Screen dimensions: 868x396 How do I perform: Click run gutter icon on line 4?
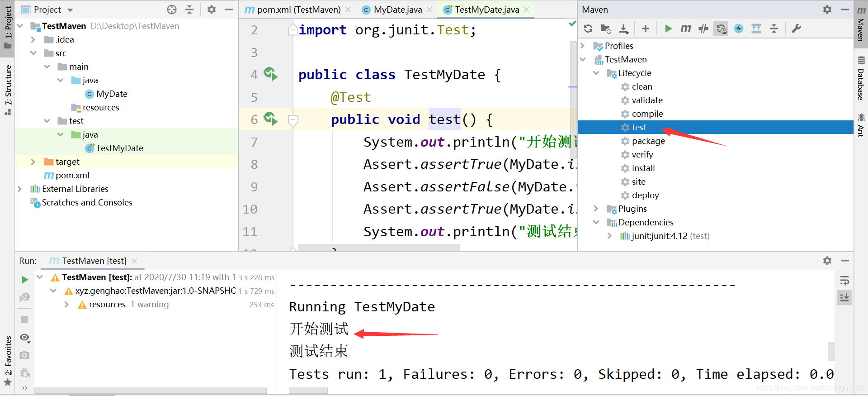(x=271, y=74)
